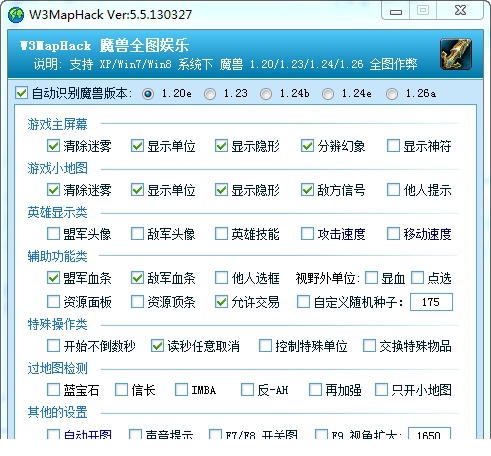Enable 自定义随机种子 checkbox
The height and width of the screenshot is (456, 491).
pos(303,302)
